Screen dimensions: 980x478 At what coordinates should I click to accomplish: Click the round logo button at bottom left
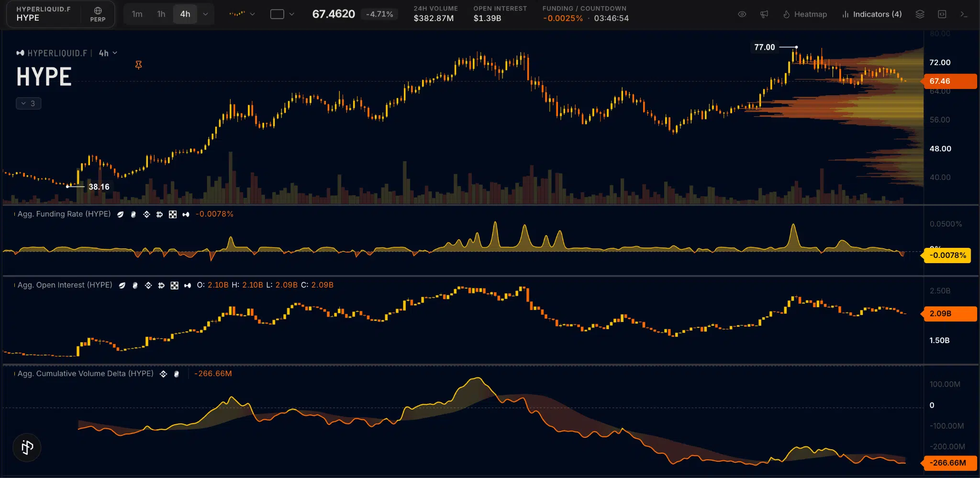click(27, 447)
